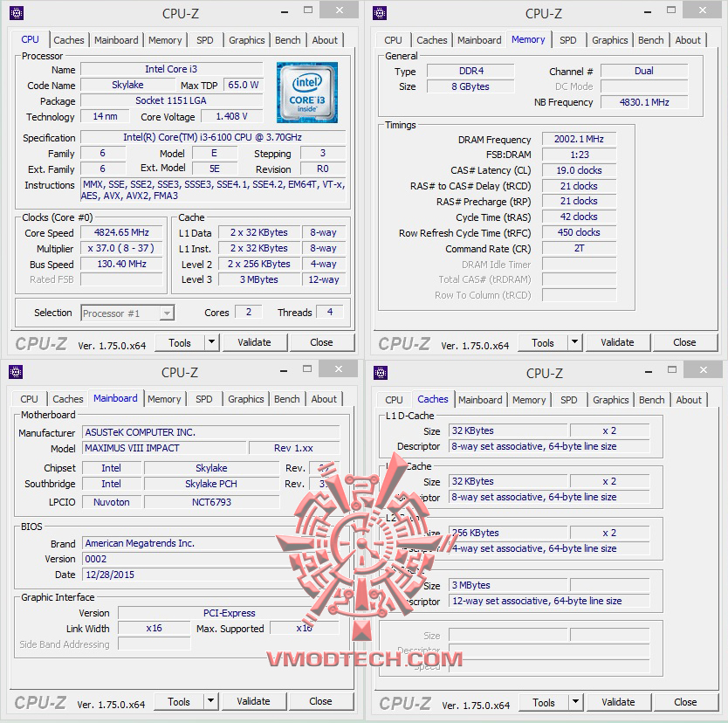Switch to CPU tab in the Mainboard window

(x=29, y=399)
